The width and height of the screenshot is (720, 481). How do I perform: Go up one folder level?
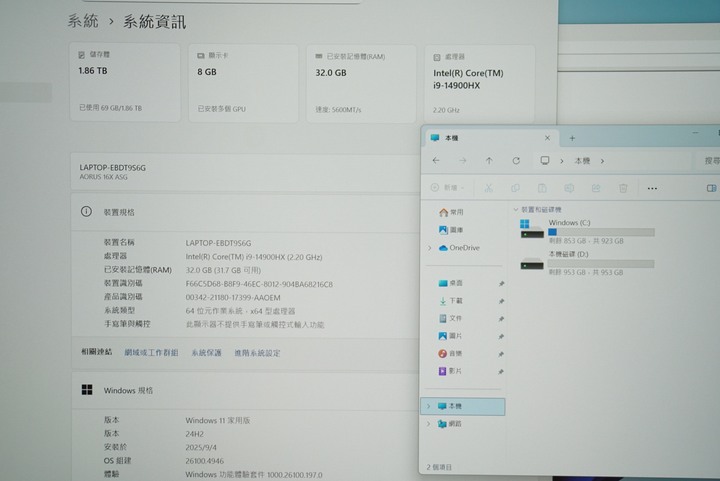coord(489,161)
